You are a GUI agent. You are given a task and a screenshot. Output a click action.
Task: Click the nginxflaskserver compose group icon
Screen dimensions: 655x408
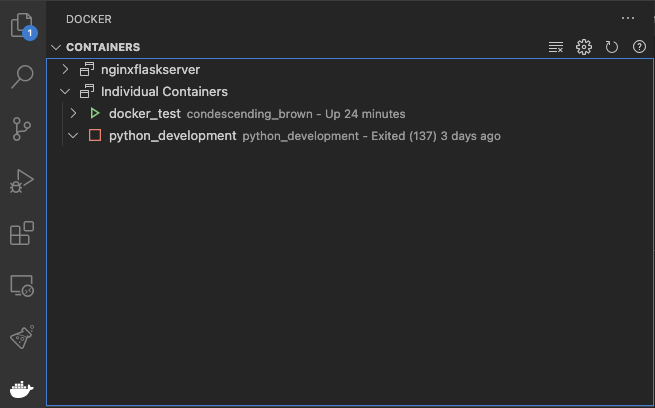point(87,69)
